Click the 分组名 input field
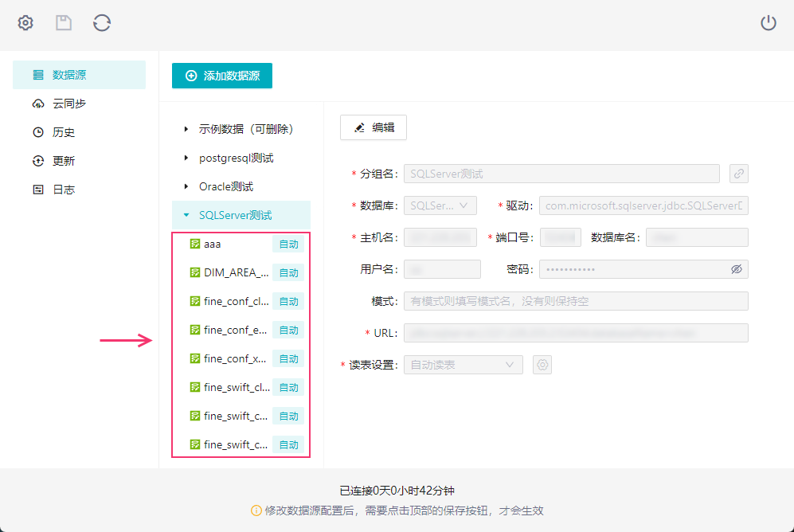This screenshot has width=794, height=532. (x=561, y=174)
